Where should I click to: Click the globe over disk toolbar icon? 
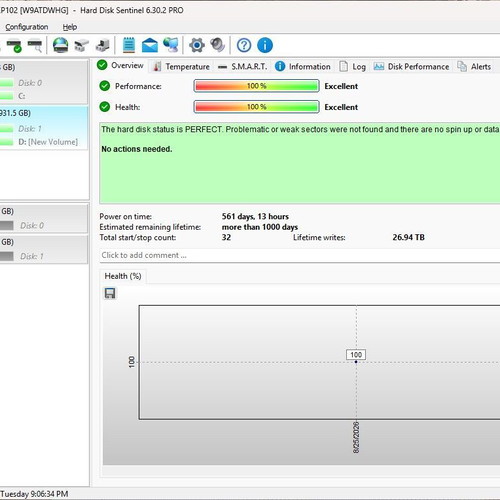click(x=60, y=45)
